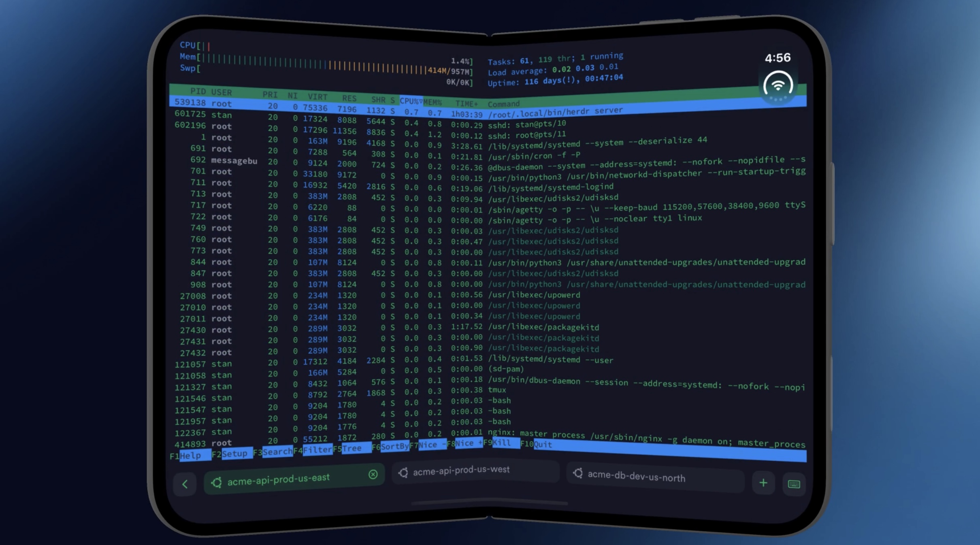Click the VIRT column header

[x=317, y=97]
